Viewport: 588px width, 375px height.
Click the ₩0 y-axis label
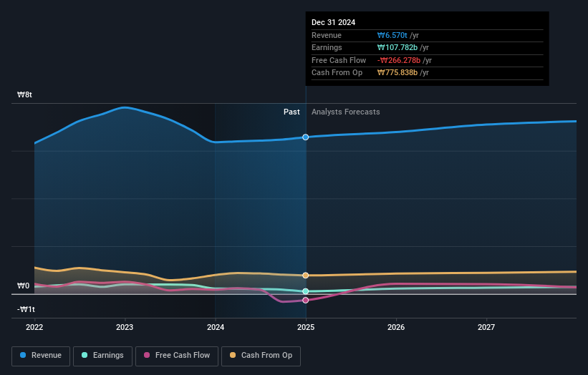tap(23, 286)
